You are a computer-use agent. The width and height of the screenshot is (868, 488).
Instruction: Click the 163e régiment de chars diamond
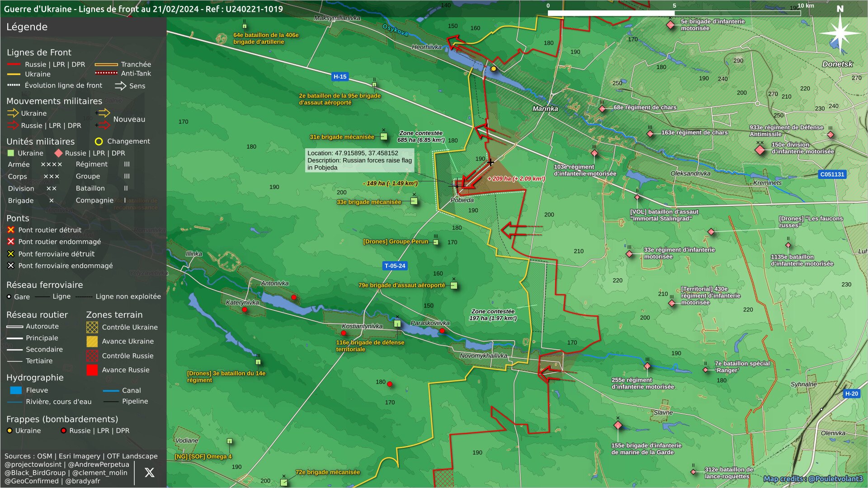pos(650,134)
